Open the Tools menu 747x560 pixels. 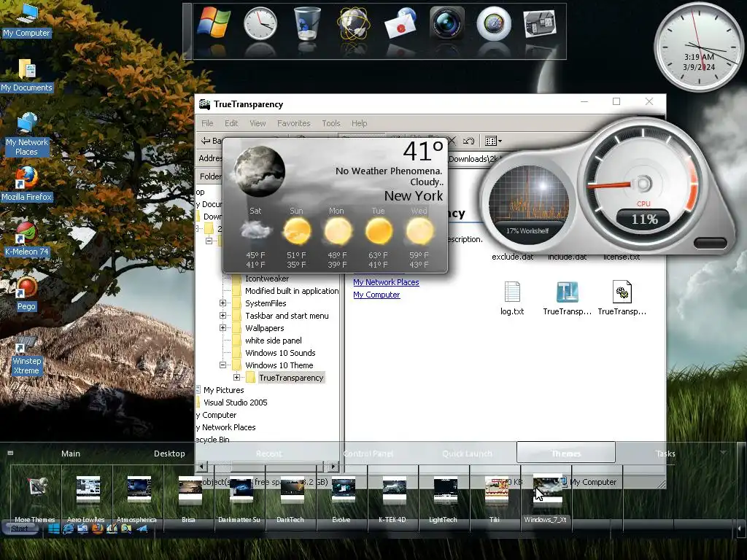(330, 123)
